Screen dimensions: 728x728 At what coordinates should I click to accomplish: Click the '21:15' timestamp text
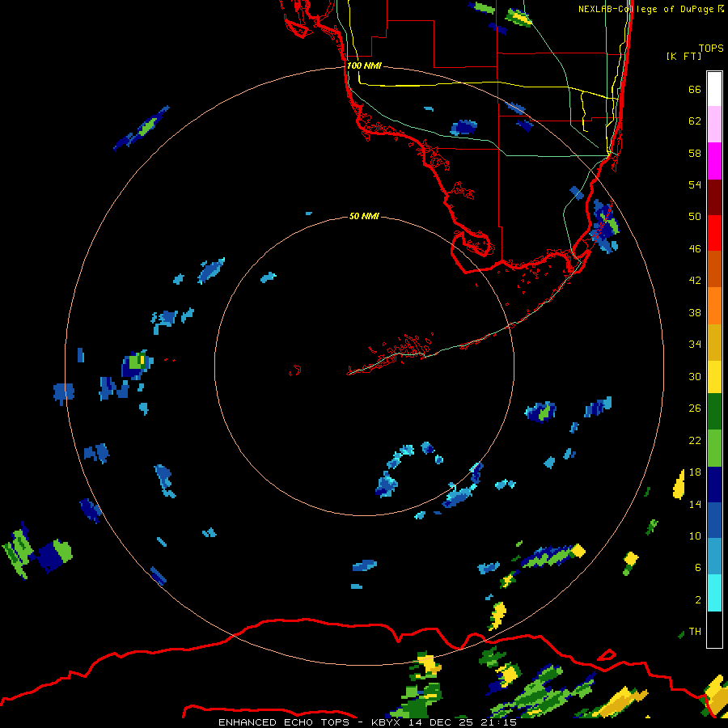point(499,722)
